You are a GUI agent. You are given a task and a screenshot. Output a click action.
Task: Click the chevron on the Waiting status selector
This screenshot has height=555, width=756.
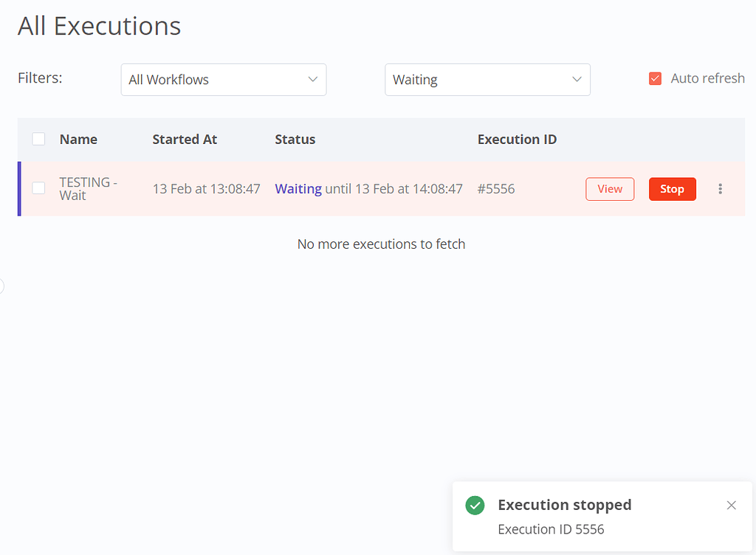[x=577, y=79]
